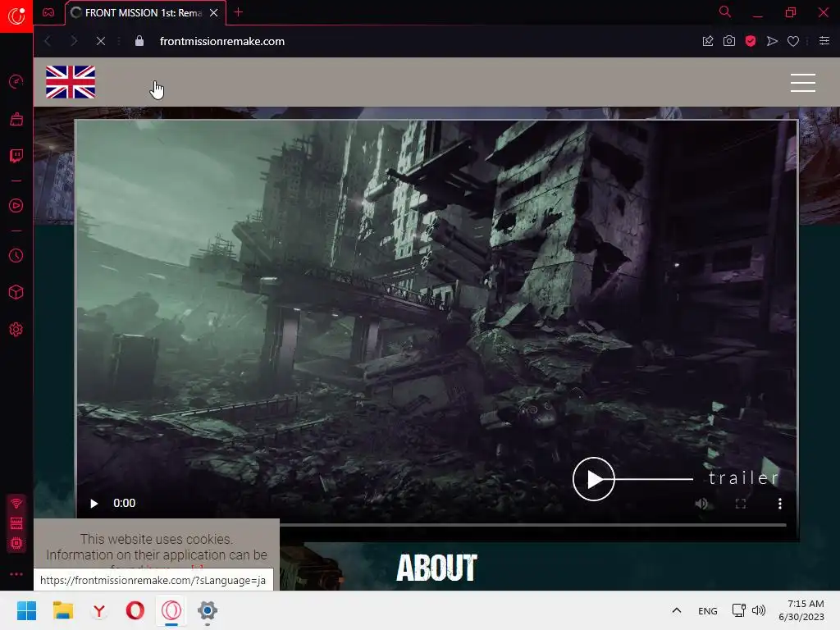Show hidden tray icons chevron

[x=677, y=610]
